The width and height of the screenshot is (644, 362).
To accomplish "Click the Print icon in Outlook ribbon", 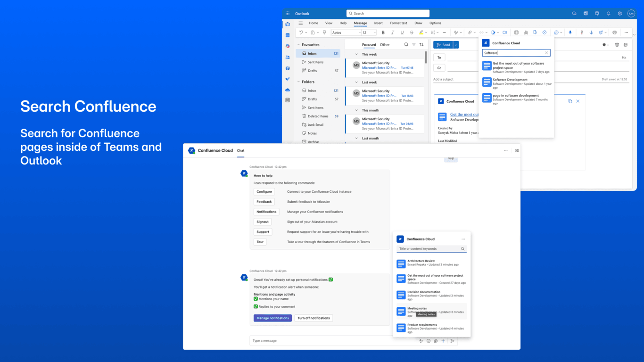I will (614, 33).
